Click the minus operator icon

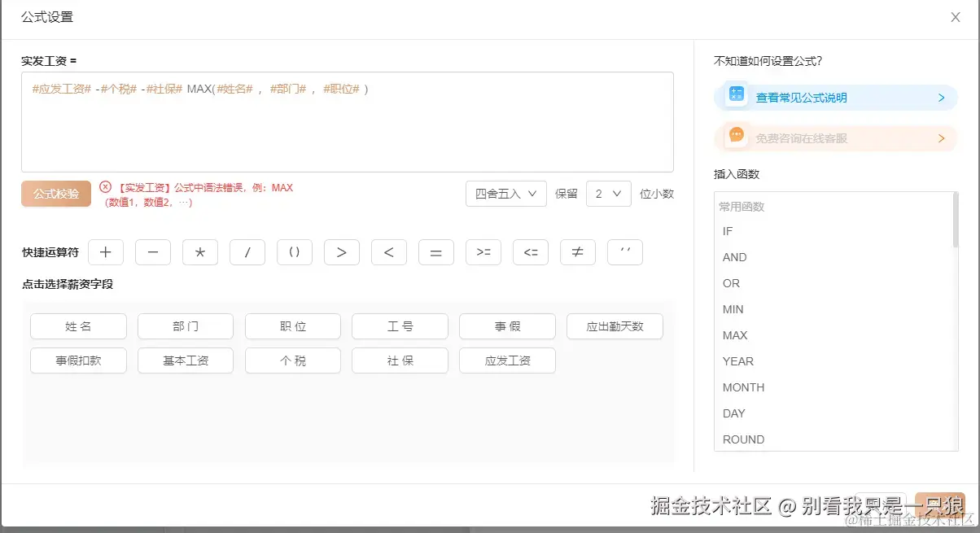[x=152, y=252]
